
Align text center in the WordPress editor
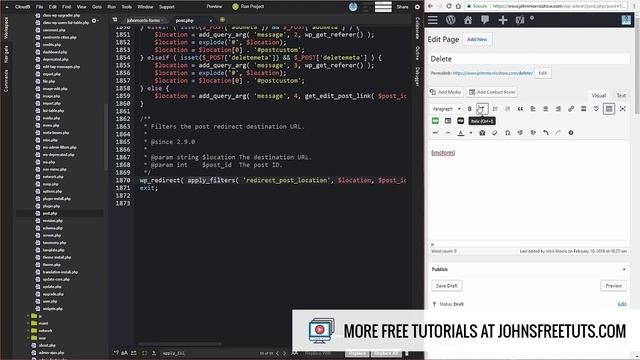pyautogui.click(x=545, y=109)
